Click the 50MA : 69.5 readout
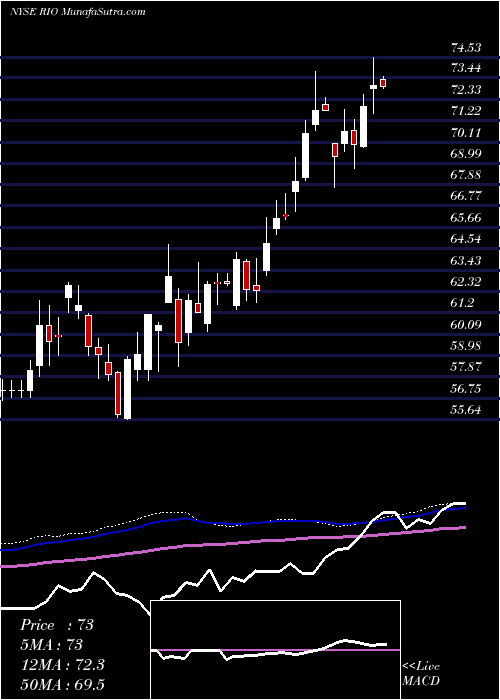 [62, 684]
